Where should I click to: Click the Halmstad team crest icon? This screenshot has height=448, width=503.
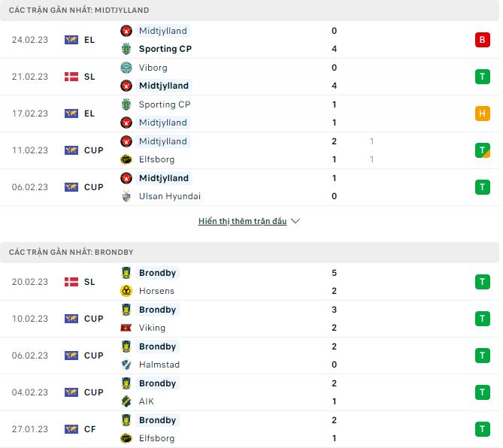[x=126, y=365]
